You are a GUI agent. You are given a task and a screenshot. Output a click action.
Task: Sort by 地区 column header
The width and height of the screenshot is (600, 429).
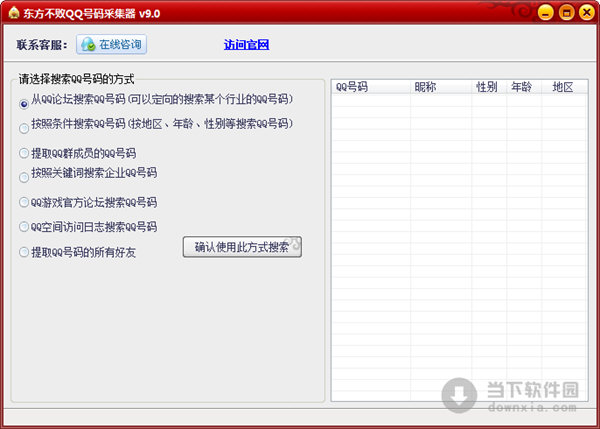click(565, 87)
